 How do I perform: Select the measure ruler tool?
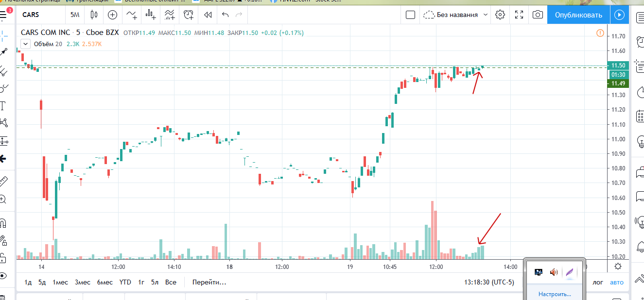click(x=4, y=182)
